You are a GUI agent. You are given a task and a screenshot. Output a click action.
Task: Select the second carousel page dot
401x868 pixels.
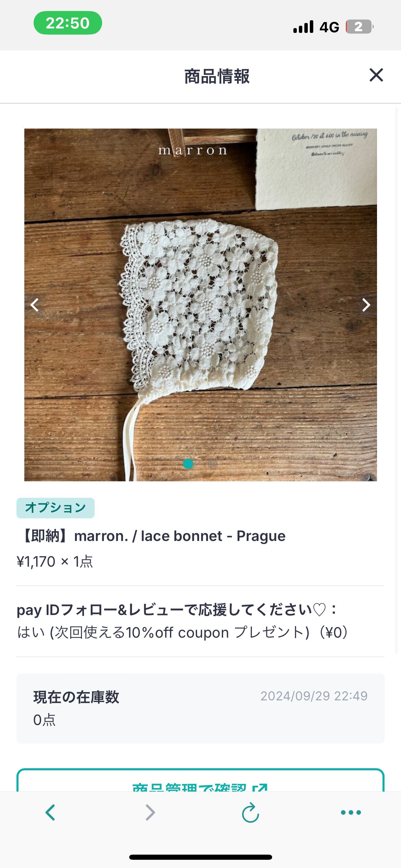pyautogui.click(x=213, y=464)
